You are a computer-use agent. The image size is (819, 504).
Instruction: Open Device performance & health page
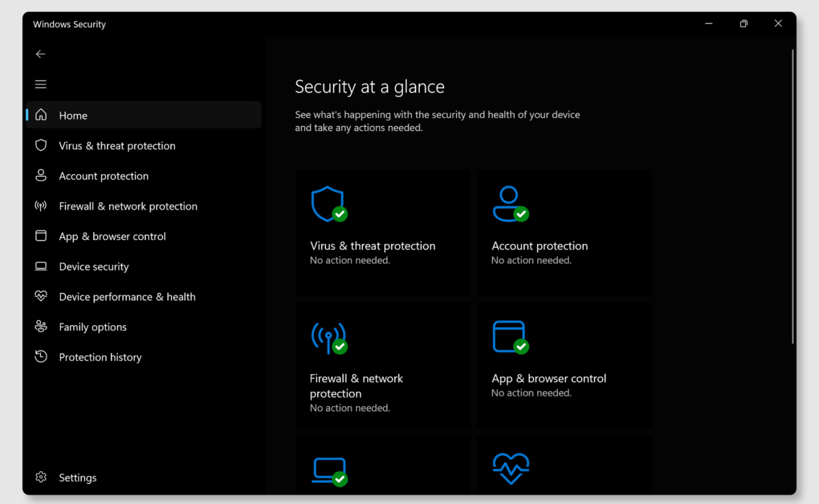pyautogui.click(x=144, y=297)
